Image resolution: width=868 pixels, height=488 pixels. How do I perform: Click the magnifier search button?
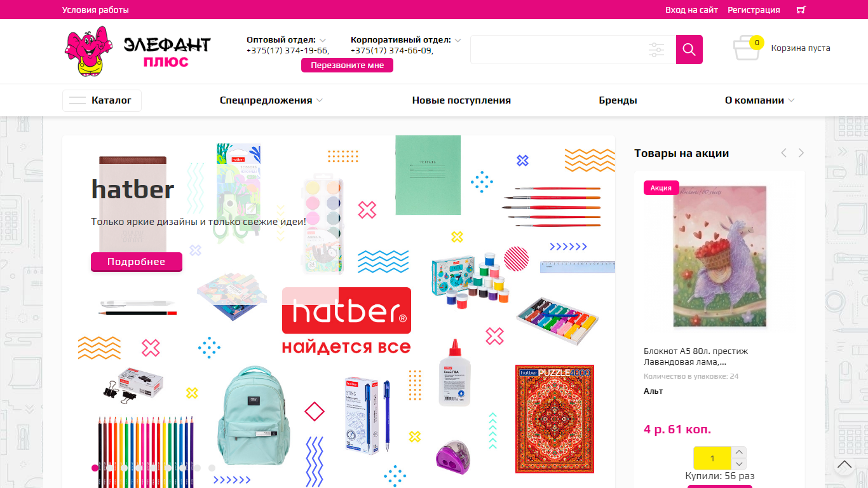[x=689, y=50]
